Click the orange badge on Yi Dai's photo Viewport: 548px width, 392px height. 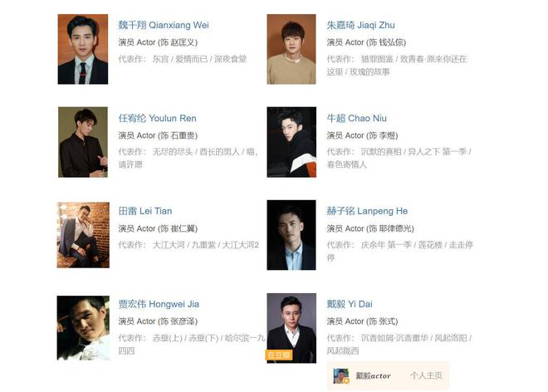pos(279,355)
